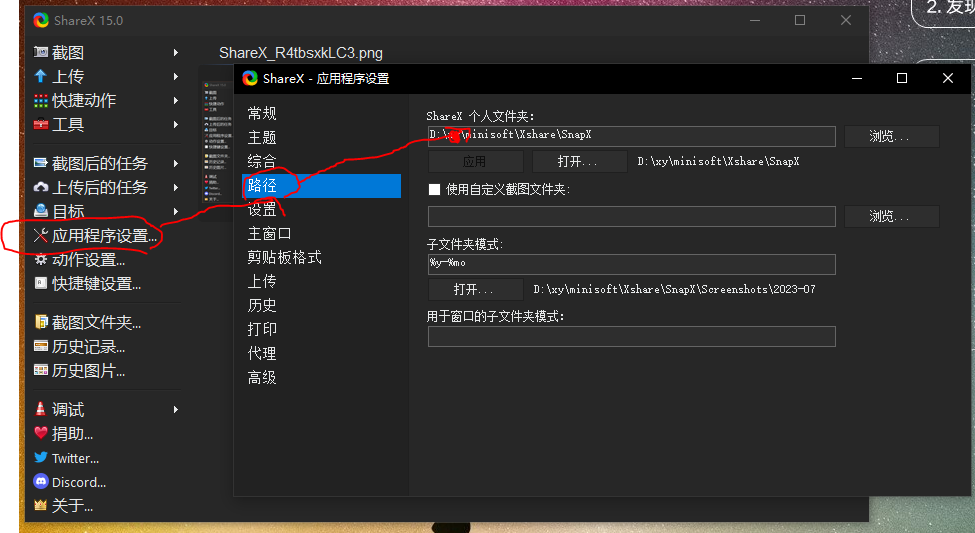Expand the 目标 submenu arrow

[176, 211]
